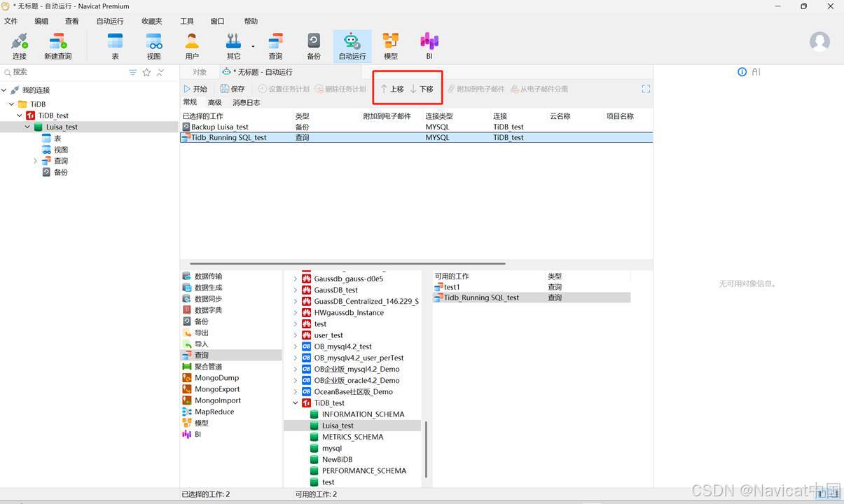
Task: Open the 模型 (Model) toolbar icon
Action: coord(391,46)
